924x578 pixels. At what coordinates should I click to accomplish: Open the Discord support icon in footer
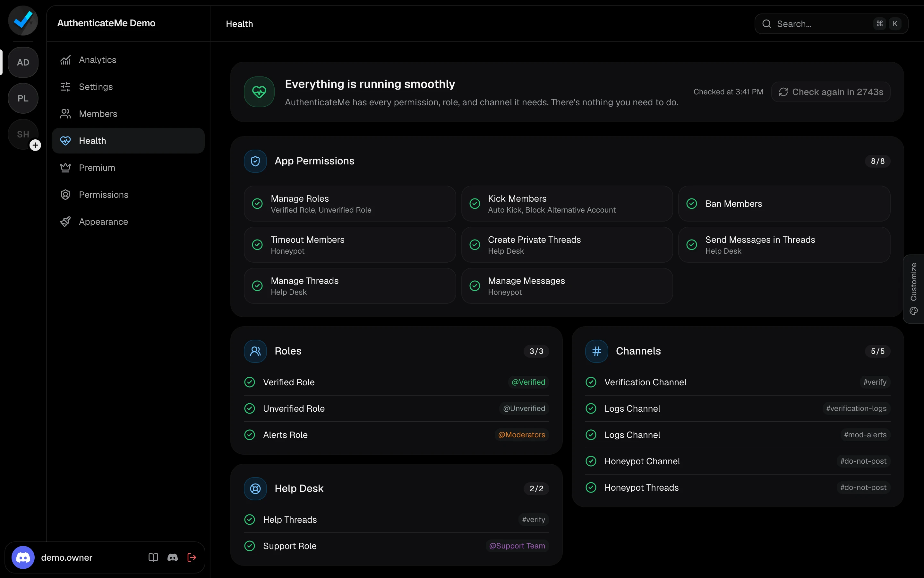click(173, 557)
